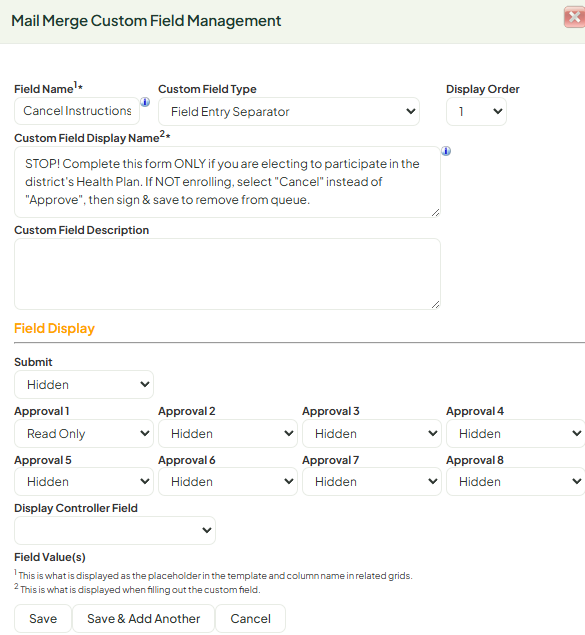Click the Field Display section heading
The image size is (585, 635).
(54, 328)
